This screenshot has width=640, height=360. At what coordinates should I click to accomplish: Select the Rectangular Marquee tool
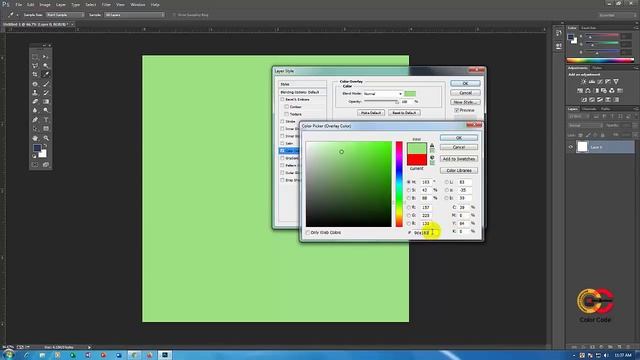click(x=35, y=56)
